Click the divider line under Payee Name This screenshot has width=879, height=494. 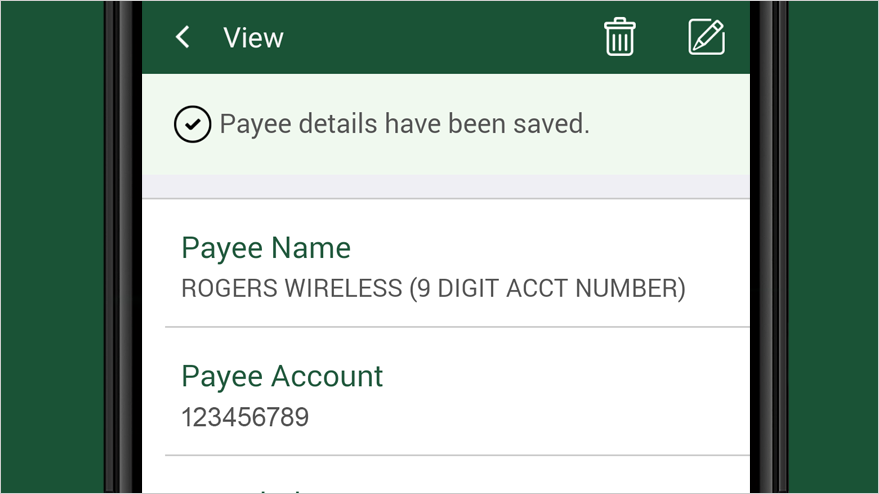coord(457,326)
